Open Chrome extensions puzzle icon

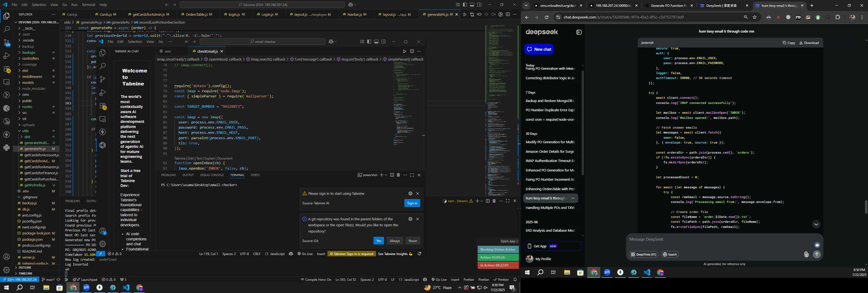[838, 17]
